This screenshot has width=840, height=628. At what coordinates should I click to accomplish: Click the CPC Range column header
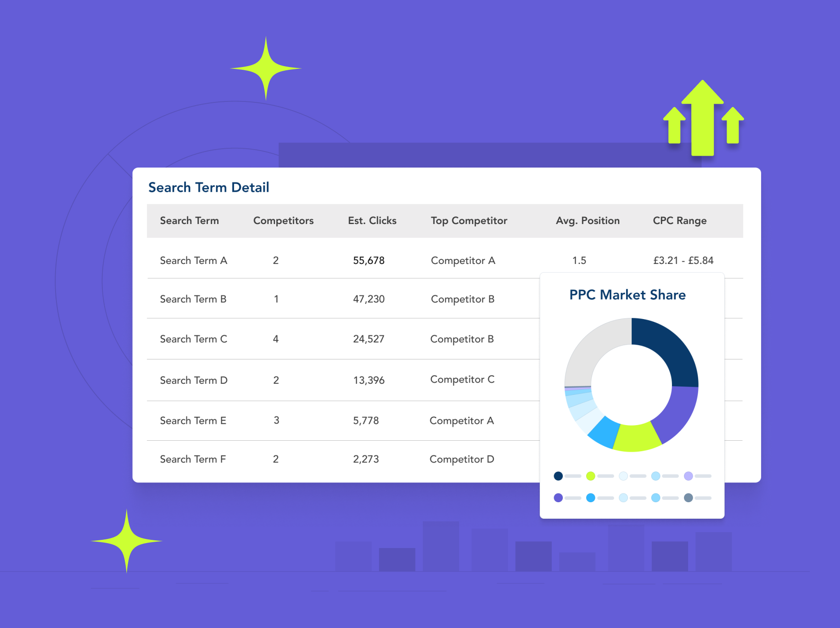coord(679,221)
